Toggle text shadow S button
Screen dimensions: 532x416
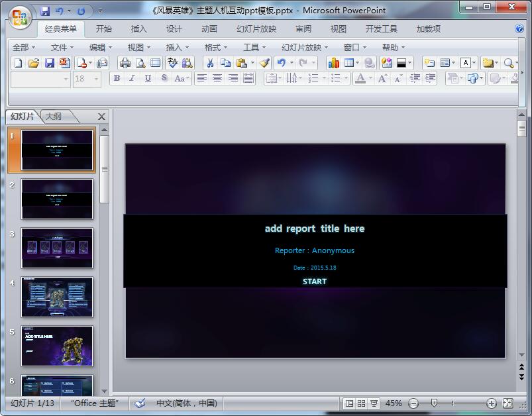coord(164,78)
